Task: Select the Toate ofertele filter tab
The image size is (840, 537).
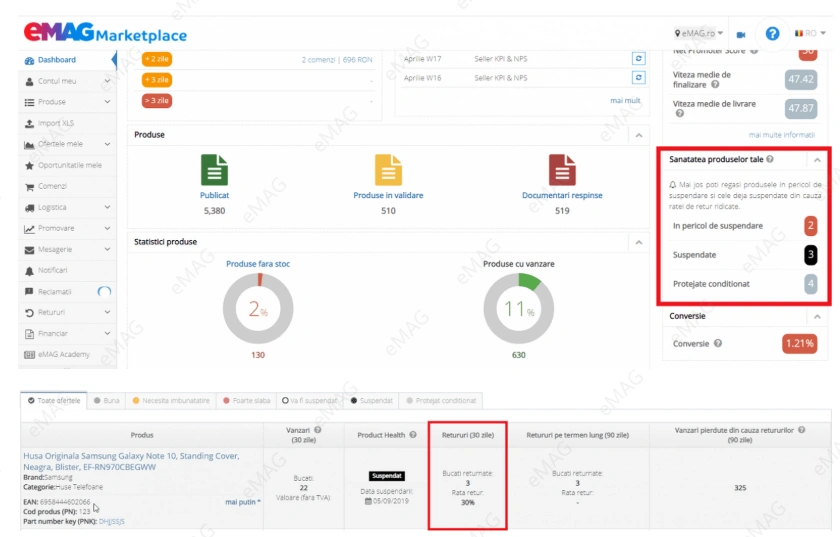Action: [x=55, y=400]
